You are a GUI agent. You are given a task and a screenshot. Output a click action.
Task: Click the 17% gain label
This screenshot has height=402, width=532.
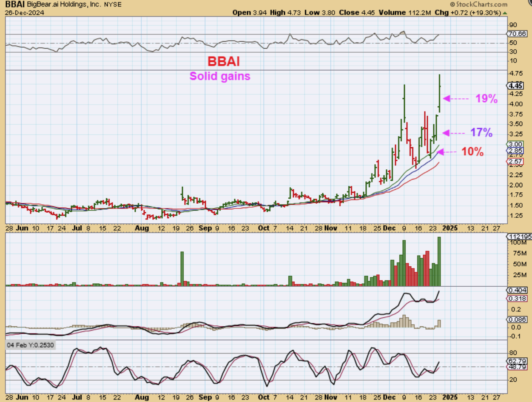(x=481, y=133)
